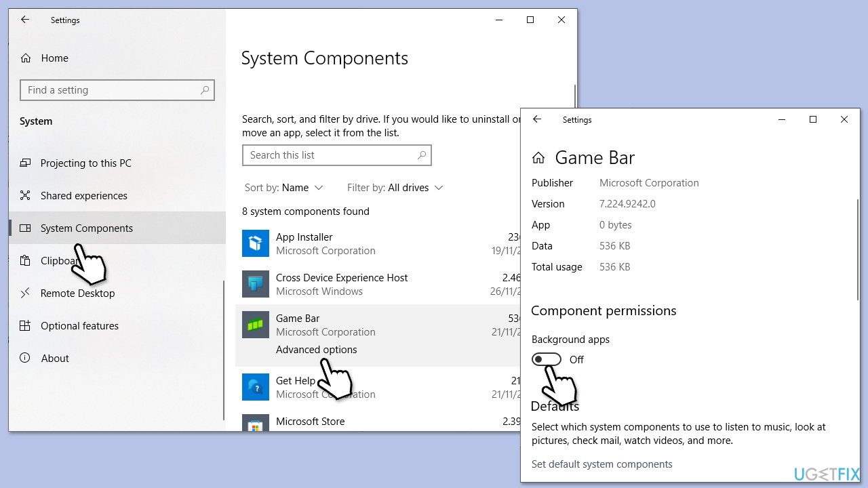The image size is (868, 488).
Task: Select the Microsoft Store component
Action: 378,420
